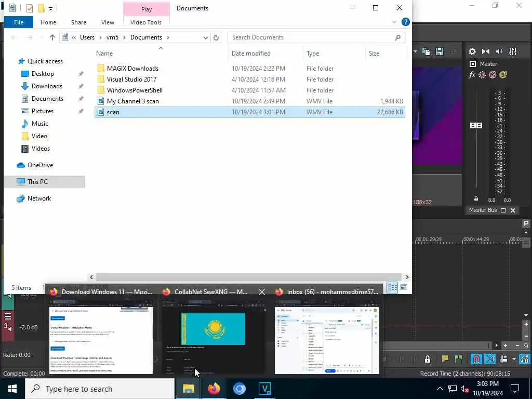Click users breadcrumb chevron after vm5

click(x=124, y=37)
